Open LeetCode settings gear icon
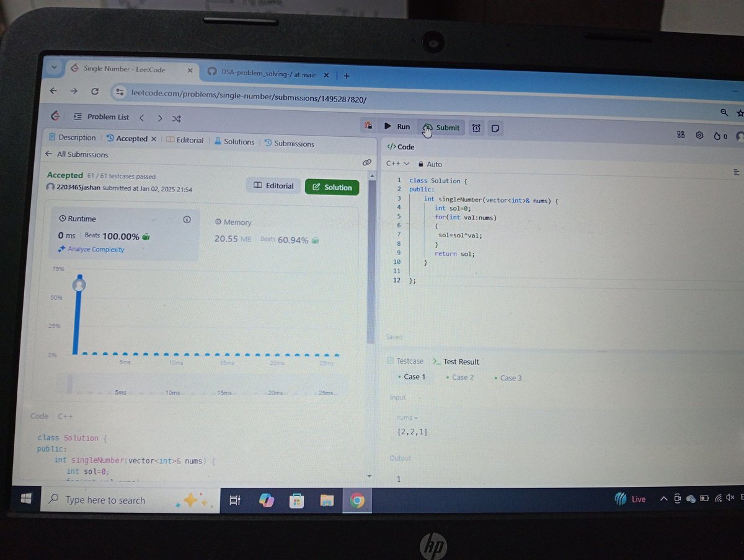This screenshot has height=560, width=744. click(699, 135)
